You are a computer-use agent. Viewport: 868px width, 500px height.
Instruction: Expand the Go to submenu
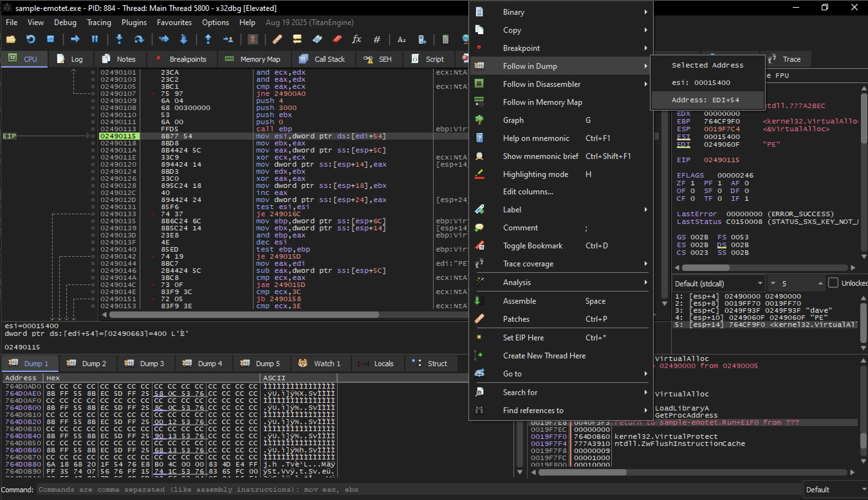tap(561, 374)
